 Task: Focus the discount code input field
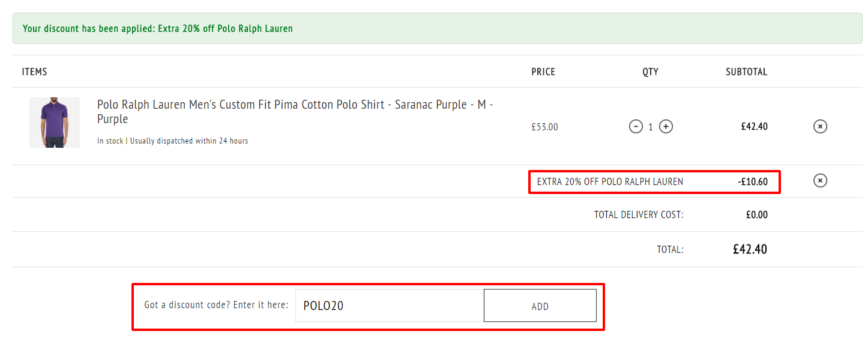click(390, 305)
